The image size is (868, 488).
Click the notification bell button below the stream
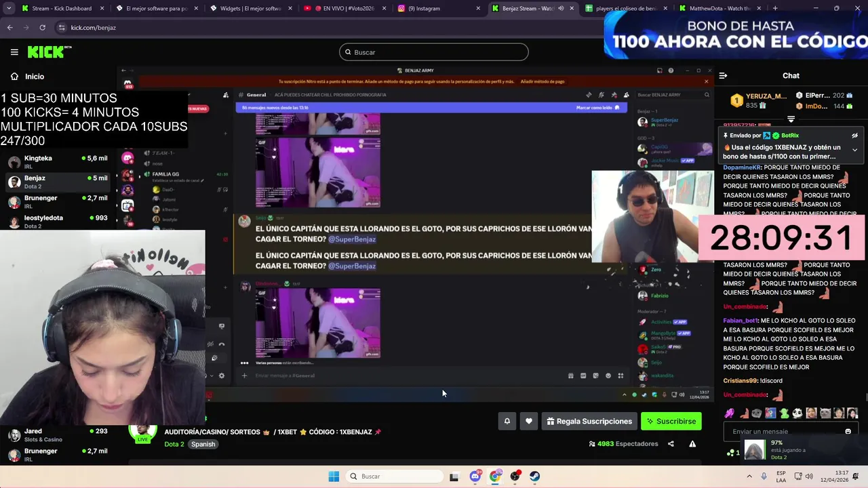507,421
